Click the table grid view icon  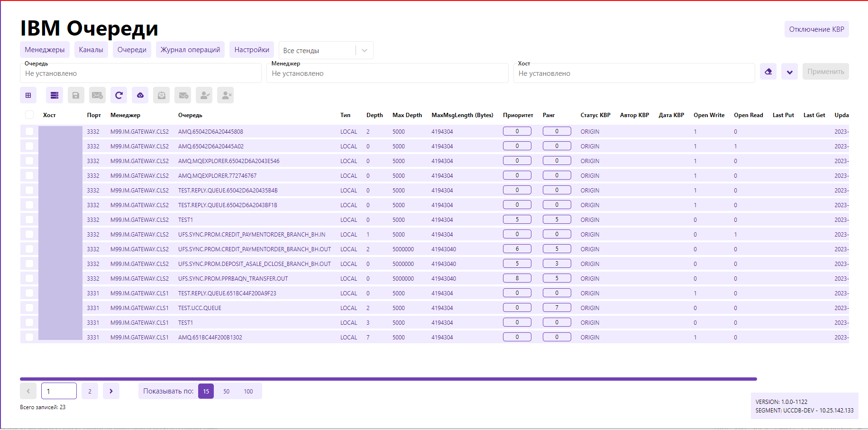pyautogui.click(x=28, y=95)
